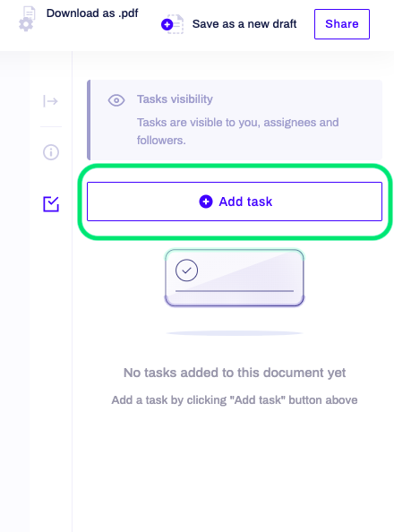Add a new task with Add task
This screenshot has width=394, height=532.
tap(235, 202)
